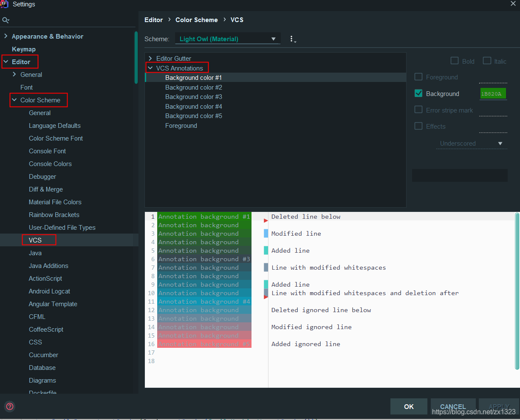Open Diff & Merge settings
The image size is (520, 420).
click(x=46, y=189)
